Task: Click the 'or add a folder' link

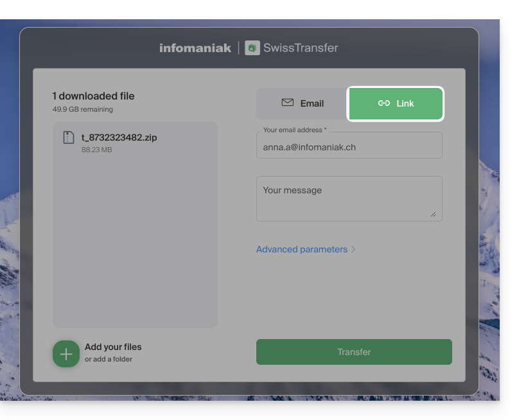Action: [x=109, y=359]
